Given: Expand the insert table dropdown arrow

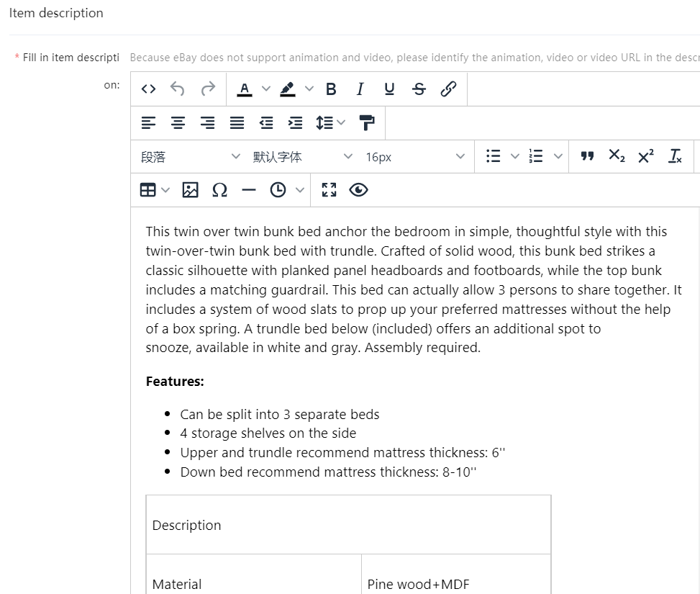Looking at the screenshot, I should coord(165,190).
